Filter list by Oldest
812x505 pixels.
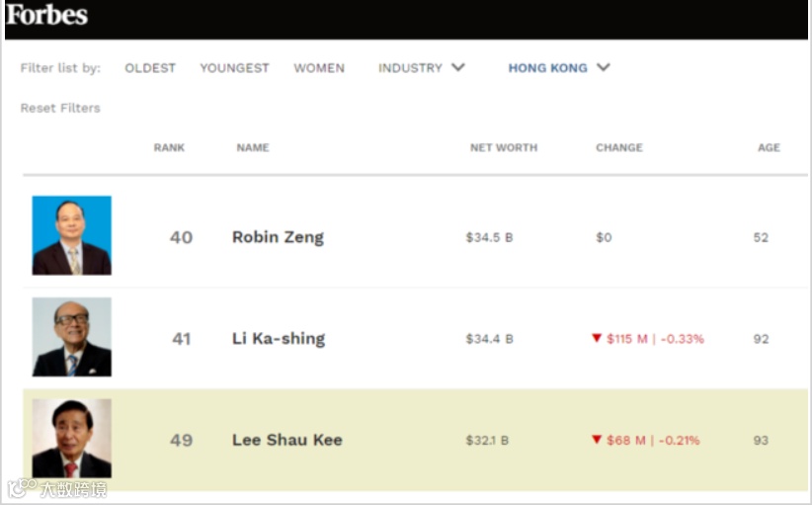pos(150,68)
